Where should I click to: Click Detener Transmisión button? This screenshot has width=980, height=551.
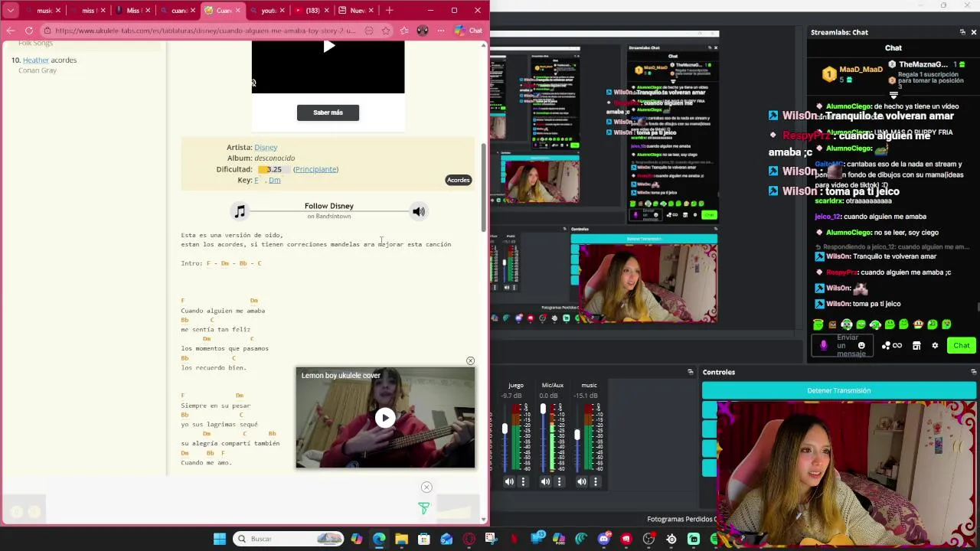pos(839,390)
